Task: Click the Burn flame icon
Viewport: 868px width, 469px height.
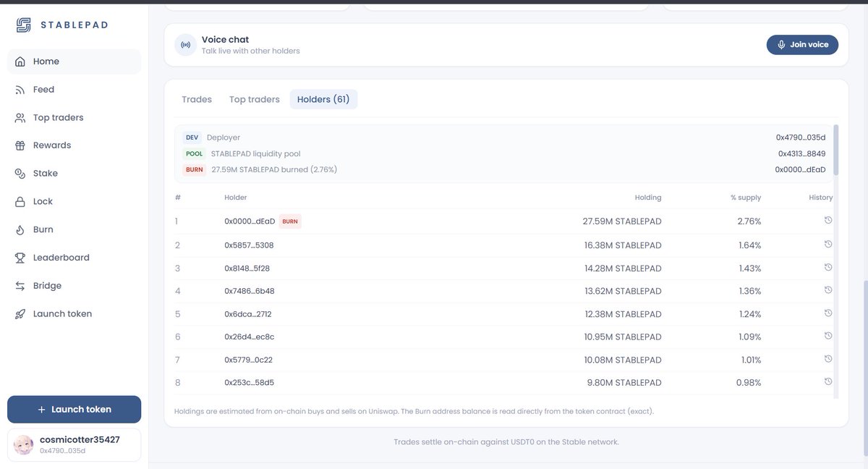Action: click(20, 229)
